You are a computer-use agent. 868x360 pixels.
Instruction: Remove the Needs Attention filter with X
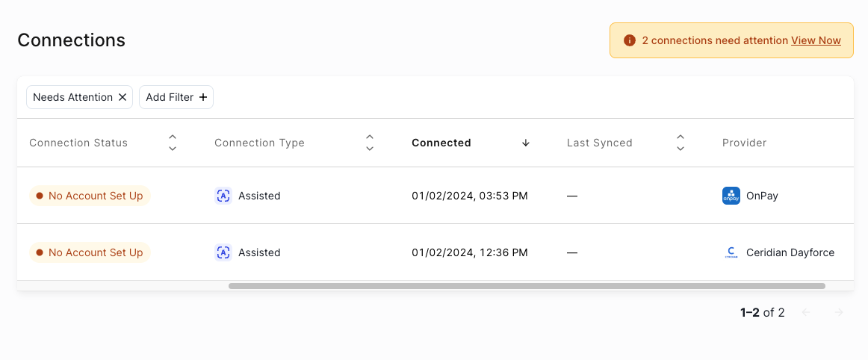[123, 98]
